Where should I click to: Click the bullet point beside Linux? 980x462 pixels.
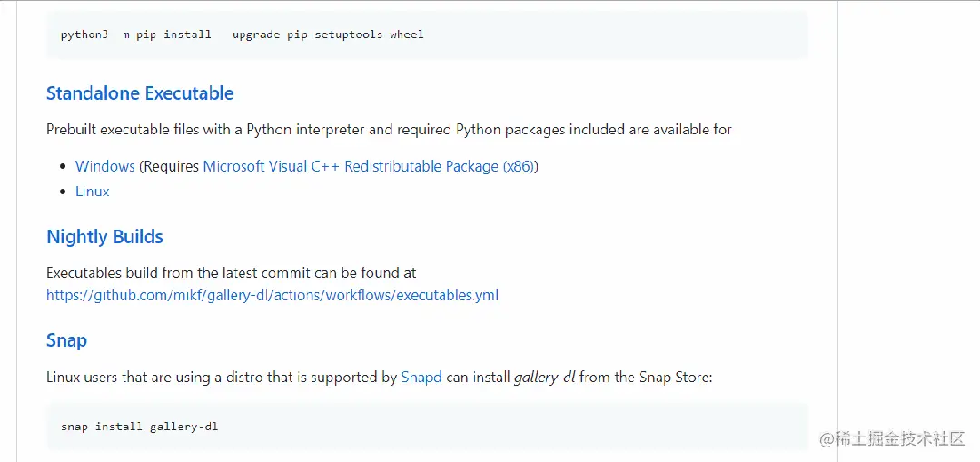pos(63,192)
